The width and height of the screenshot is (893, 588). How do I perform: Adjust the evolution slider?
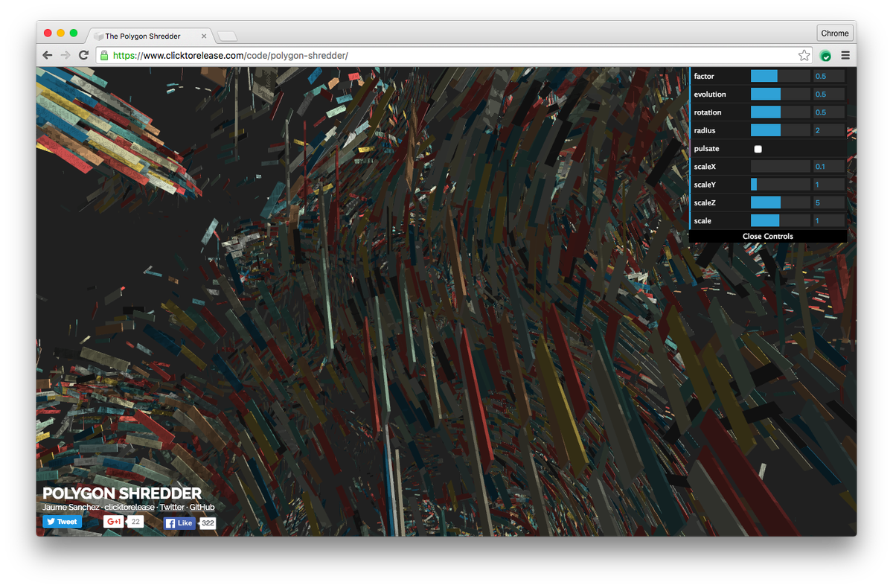[x=780, y=95]
